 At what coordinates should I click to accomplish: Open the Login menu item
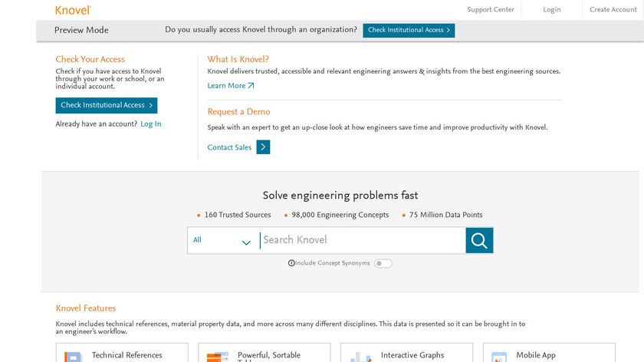(x=552, y=10)
